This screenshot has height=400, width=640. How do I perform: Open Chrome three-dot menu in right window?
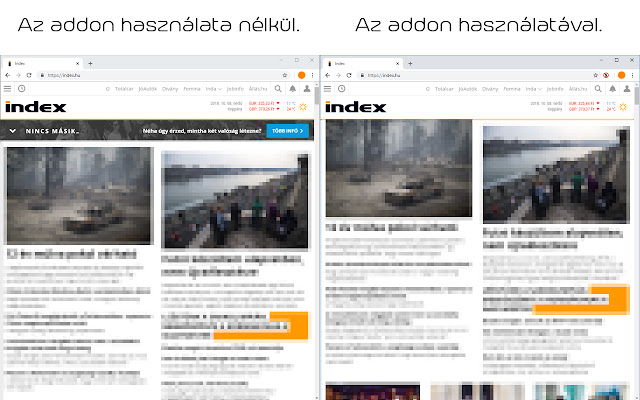pyautogui.click(x=633, y=75)
